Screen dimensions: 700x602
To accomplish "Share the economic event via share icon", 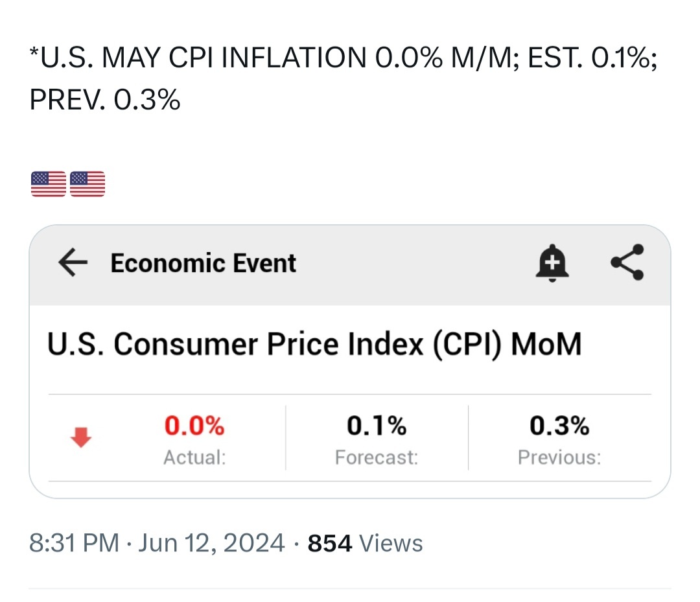I will tap(627, 262).
